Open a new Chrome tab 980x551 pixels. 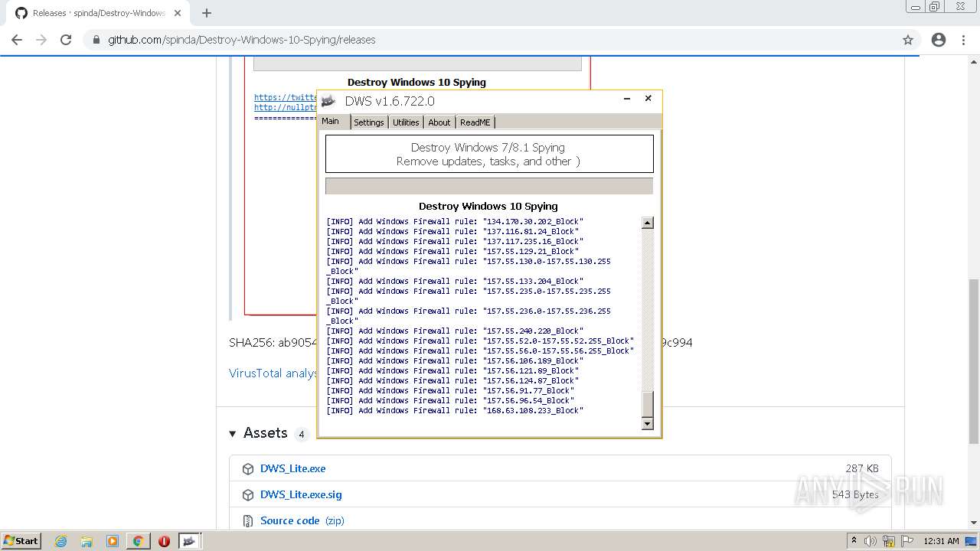point(207,13)
